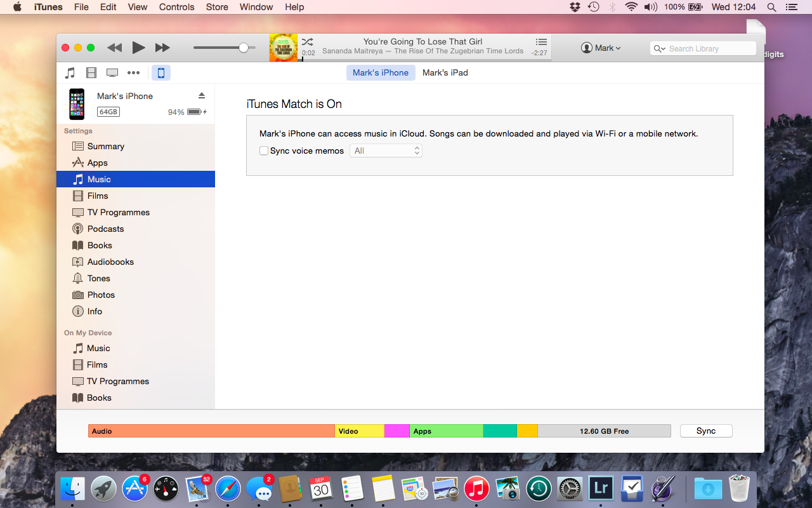Open the Mark account dropdown

[601, 48]
